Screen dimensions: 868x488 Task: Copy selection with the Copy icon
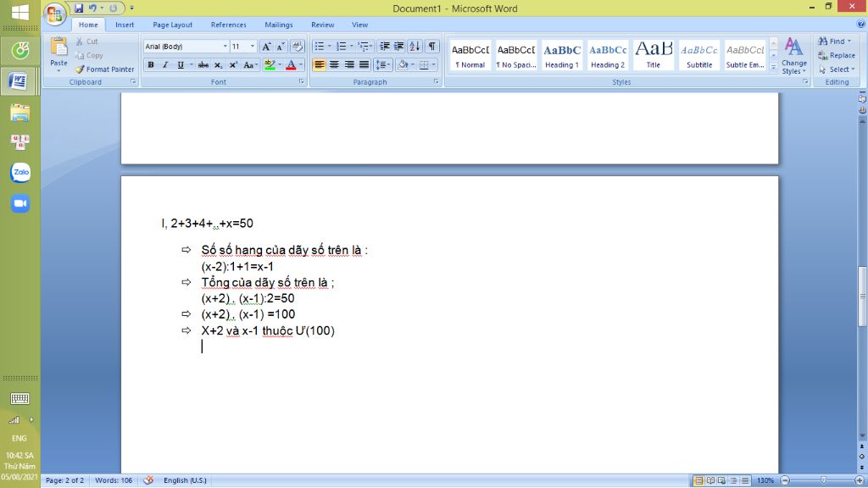click(89, 55)
